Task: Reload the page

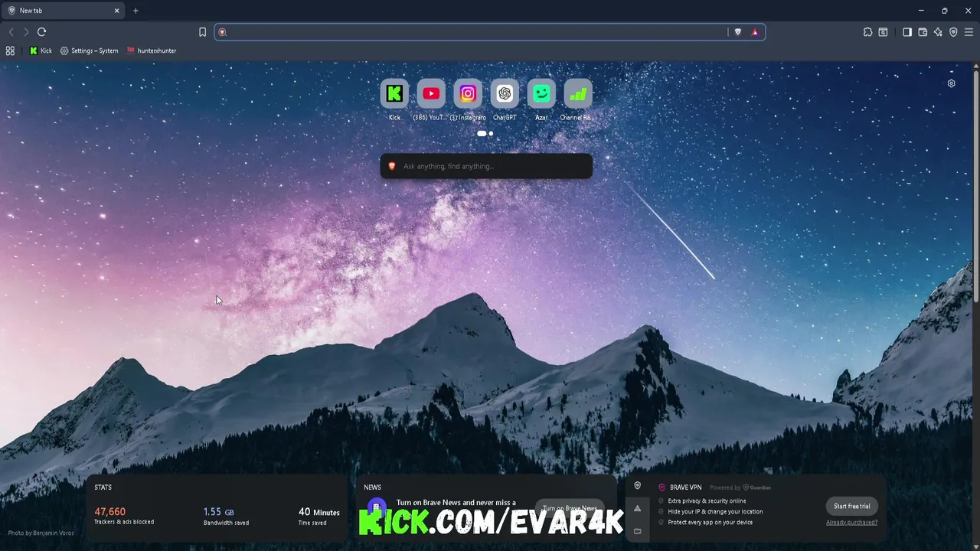Action: [41, 32]
